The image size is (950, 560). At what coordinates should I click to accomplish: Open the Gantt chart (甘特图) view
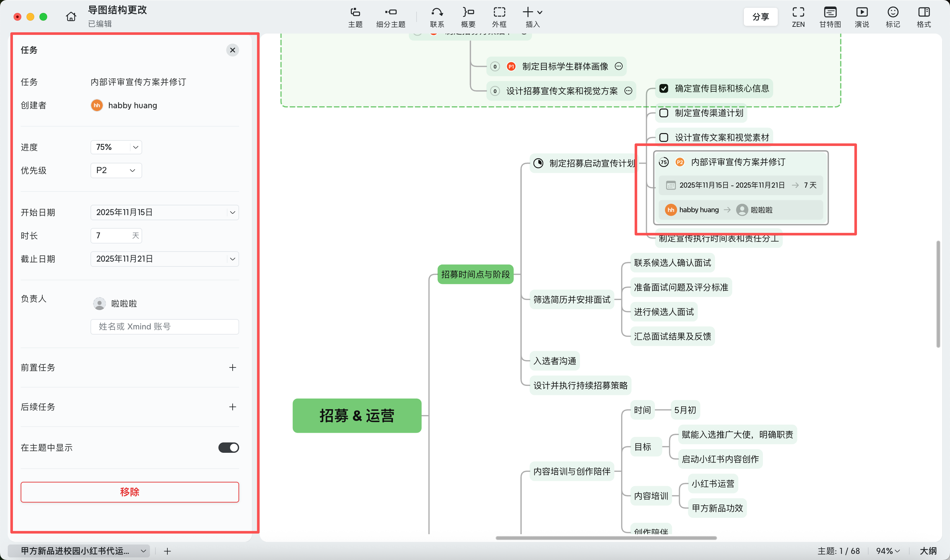click(830, 13)
